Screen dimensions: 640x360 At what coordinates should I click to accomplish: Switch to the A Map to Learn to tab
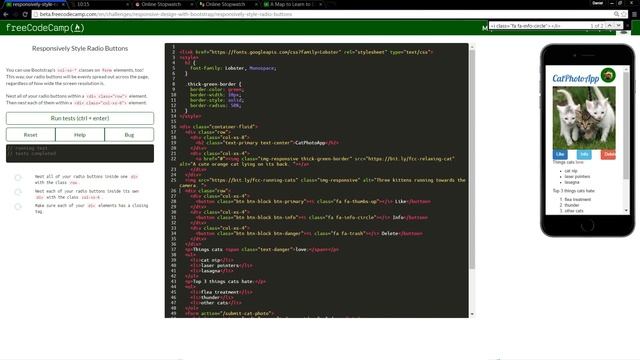(x=292, y=4)
